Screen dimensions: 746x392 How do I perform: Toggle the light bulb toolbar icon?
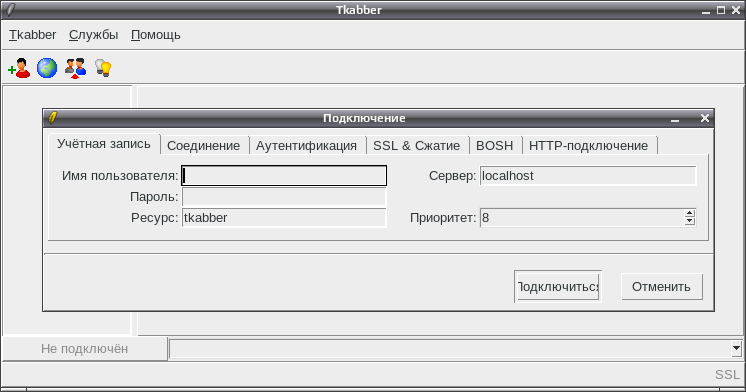click(103, 68)
